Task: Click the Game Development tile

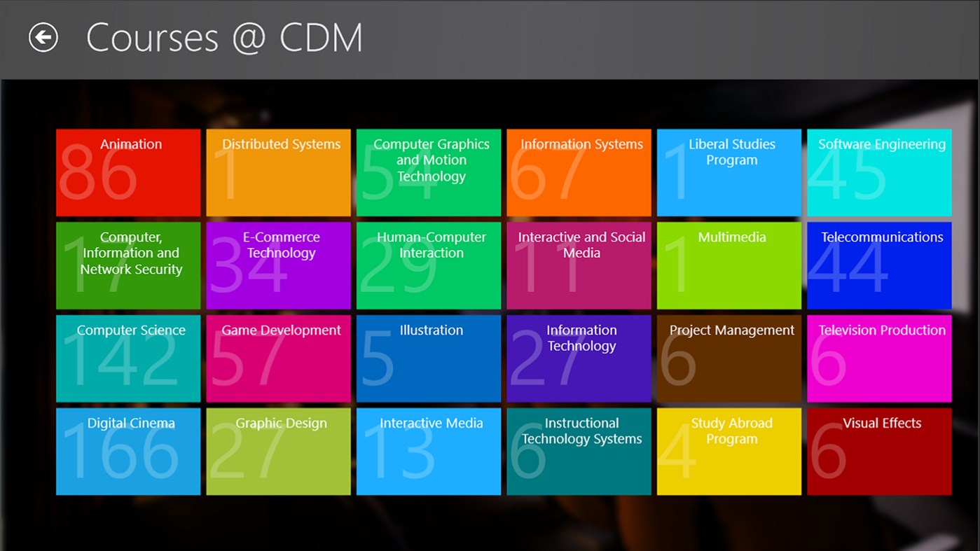Action: click(277, 358)
